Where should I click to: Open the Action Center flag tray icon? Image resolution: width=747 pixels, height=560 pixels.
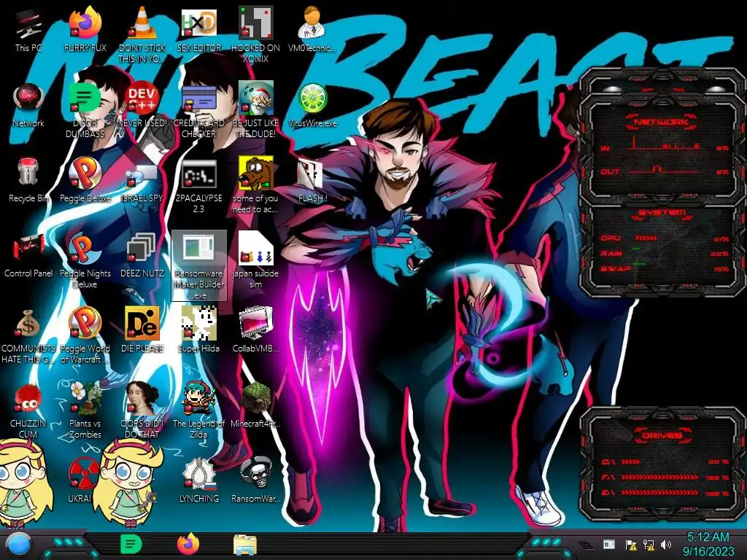click(631, 545)
